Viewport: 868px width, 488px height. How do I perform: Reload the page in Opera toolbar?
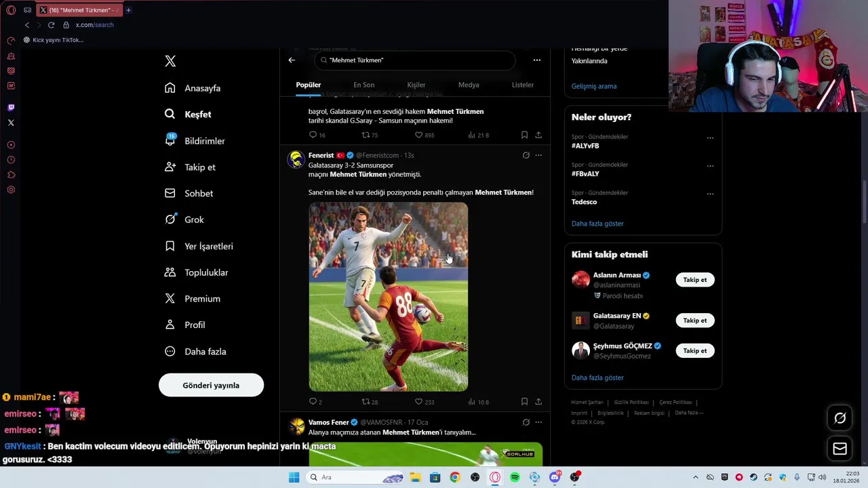tap(51, 25)
